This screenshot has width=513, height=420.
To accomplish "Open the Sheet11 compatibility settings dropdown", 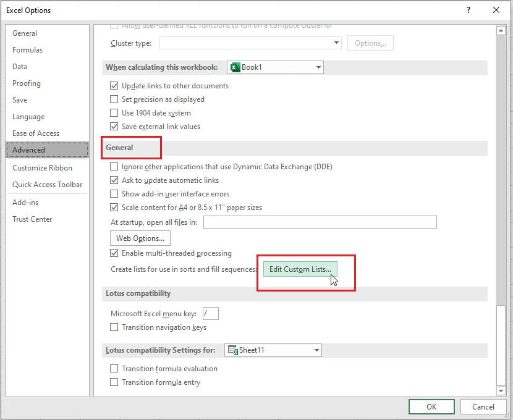I will [273, 350].
